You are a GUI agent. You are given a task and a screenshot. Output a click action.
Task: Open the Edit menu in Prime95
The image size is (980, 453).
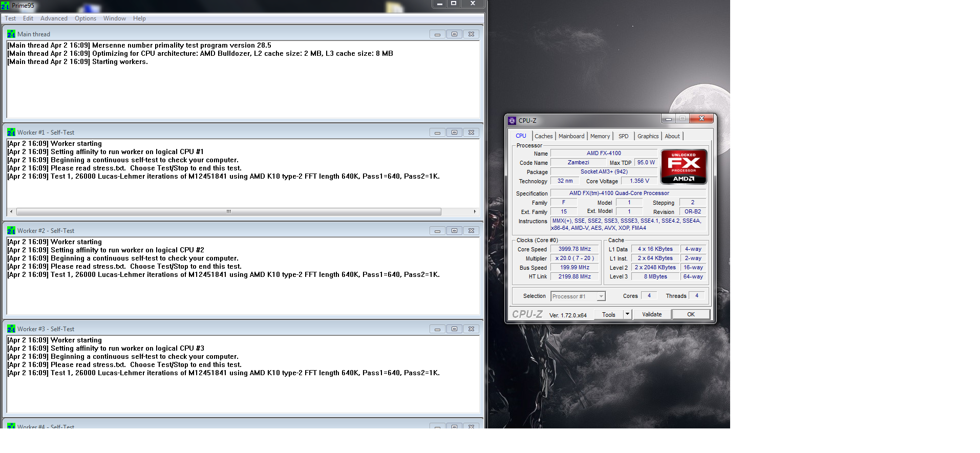point(28,18)
